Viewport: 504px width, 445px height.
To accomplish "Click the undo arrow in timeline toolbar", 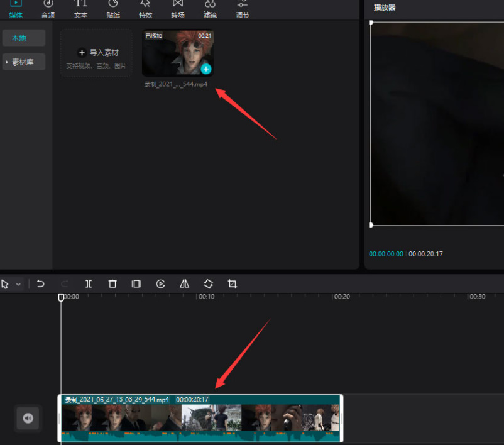I will click(41, 284).
